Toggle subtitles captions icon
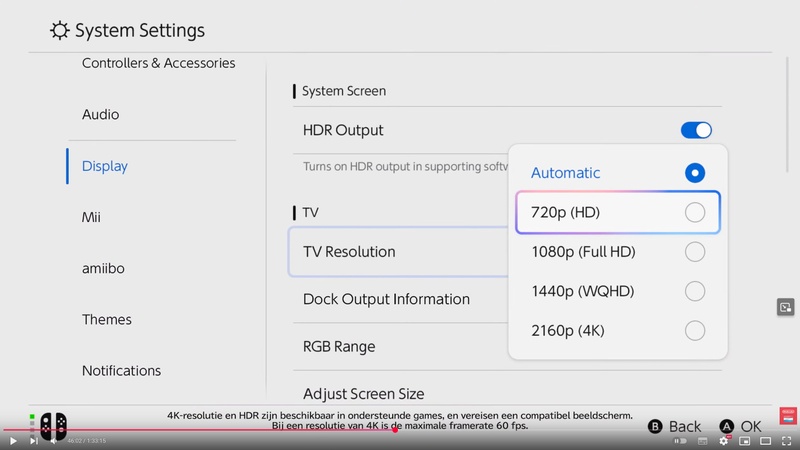Image resolution: width=800 pixels, height=450 pixels. [x=703, y=441]
